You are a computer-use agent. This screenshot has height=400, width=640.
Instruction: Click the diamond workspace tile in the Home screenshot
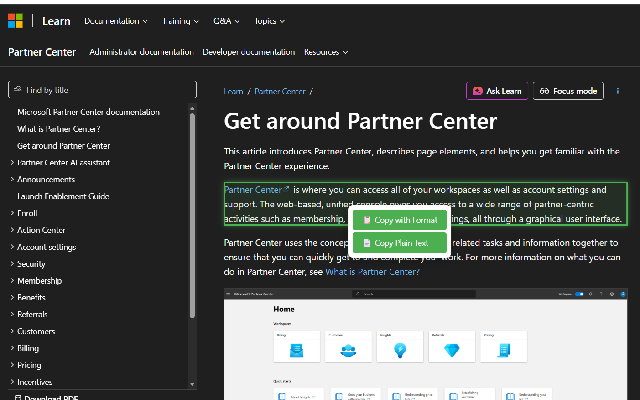(x=451, y=347)
